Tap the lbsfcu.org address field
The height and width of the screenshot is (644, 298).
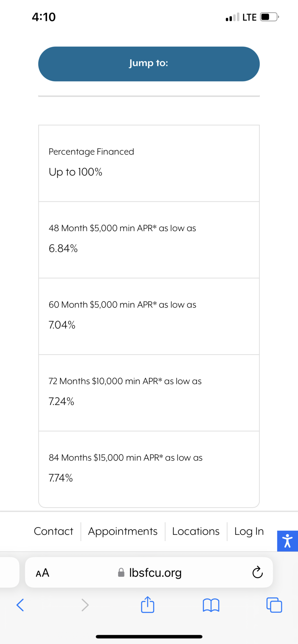(x=155, y=573)
